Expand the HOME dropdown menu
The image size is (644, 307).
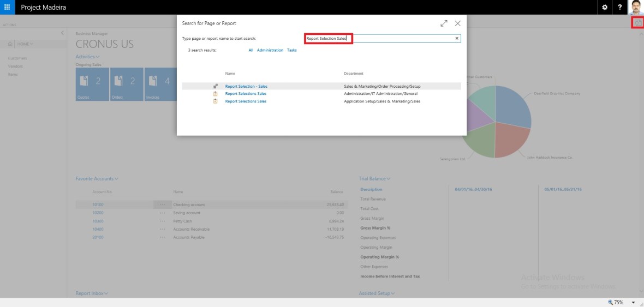pyautogui.click(x=25, y=44)
